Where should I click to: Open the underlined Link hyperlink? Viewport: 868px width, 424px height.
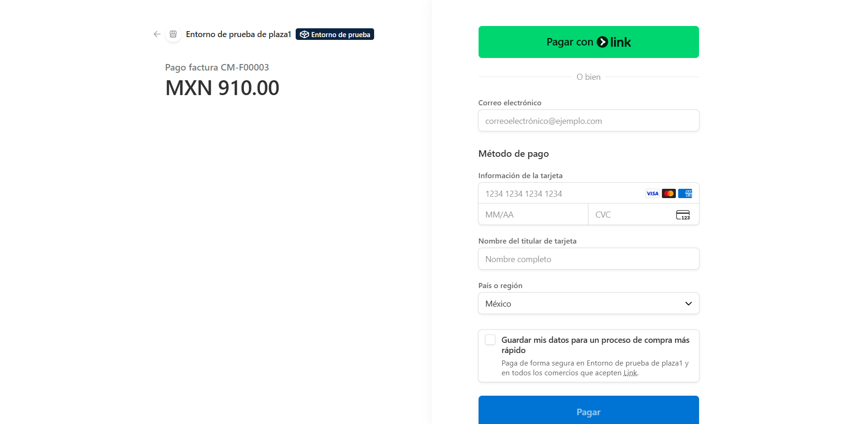pos(630,373)
